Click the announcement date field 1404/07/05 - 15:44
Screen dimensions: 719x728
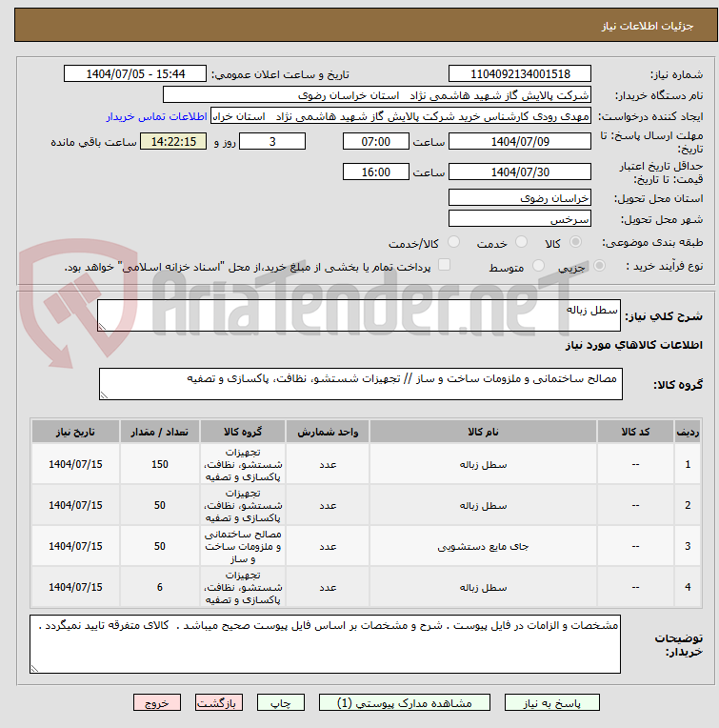(135, 73)
